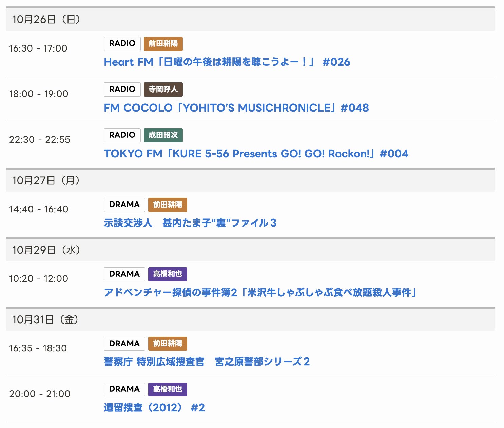Open TOKYO FM GO! GO! Rockon! #004 link
The image size is (504, 428).
[256, 154]
